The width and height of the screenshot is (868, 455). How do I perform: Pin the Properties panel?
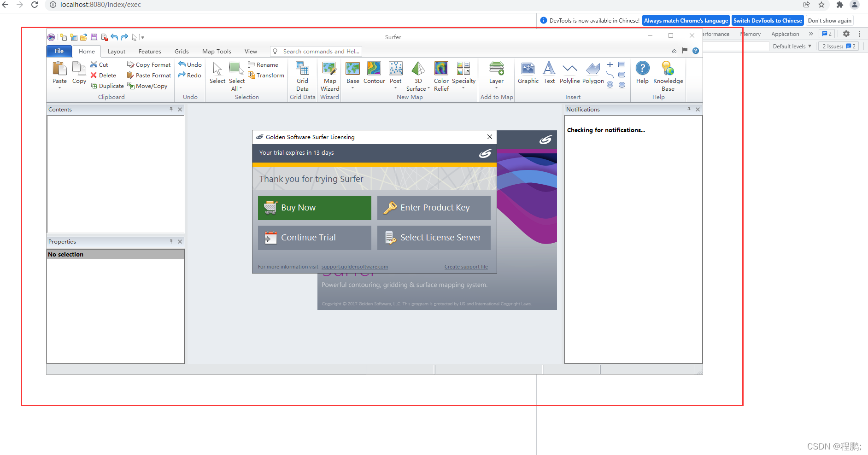tap(171, 242)
